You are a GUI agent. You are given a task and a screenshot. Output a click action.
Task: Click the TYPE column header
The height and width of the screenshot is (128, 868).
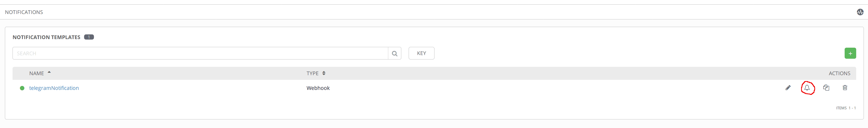tap(312, 73)
